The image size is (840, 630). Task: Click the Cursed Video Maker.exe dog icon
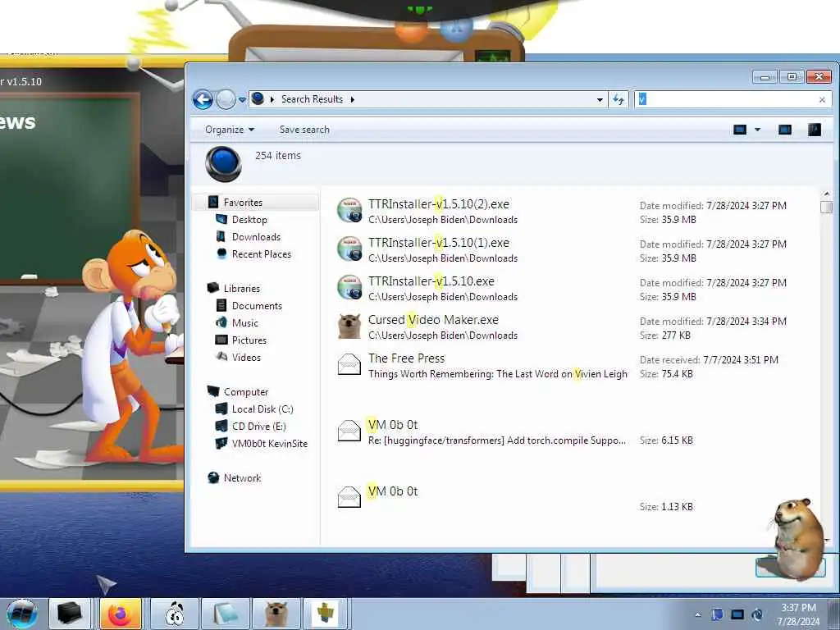[349, 326]
